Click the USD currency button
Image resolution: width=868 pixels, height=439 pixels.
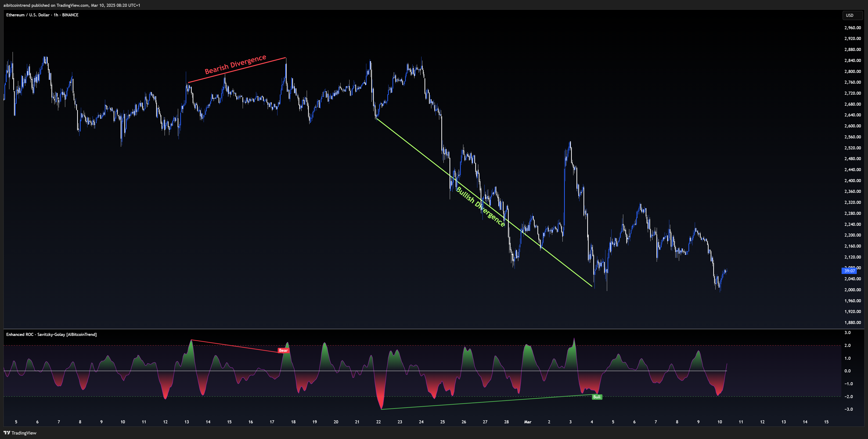pyautogui.click(x=853, y=15)
